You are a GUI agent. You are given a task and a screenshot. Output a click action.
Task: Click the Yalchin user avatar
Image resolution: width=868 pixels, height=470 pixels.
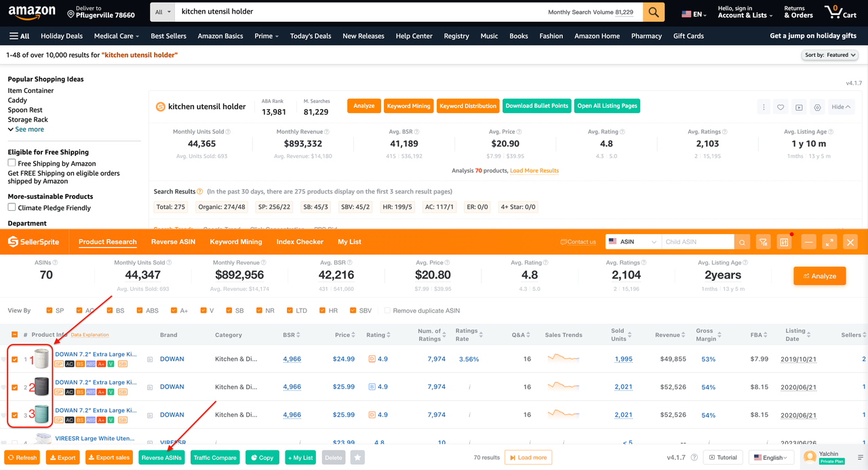point(810,458)
